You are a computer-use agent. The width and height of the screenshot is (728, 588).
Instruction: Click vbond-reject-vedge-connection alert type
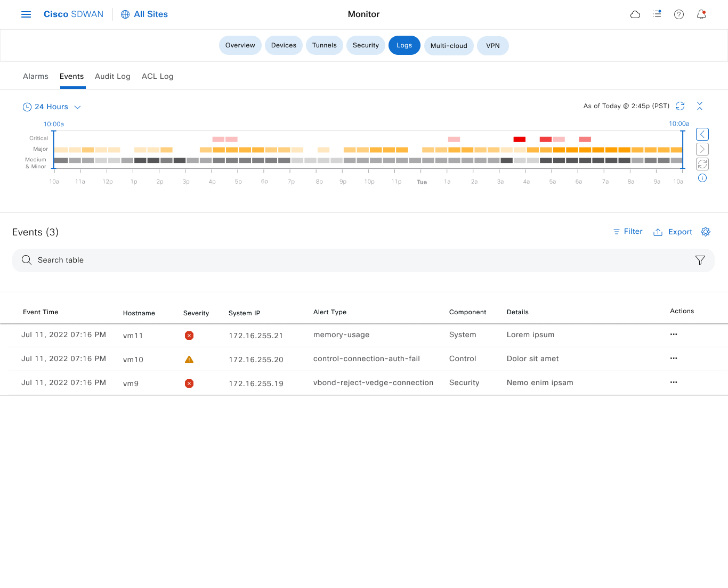(x=374, y=382)
